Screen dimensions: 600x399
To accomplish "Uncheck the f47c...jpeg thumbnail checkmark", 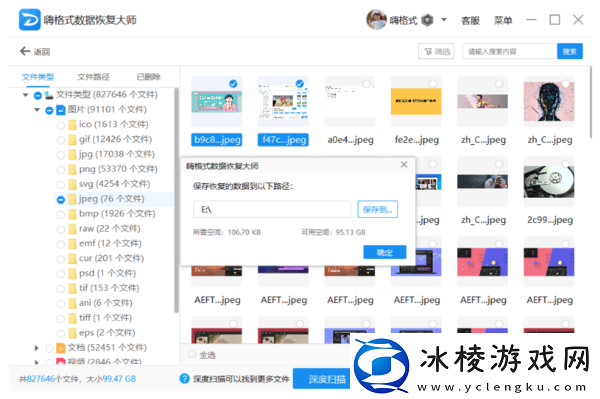I will 300,83.
